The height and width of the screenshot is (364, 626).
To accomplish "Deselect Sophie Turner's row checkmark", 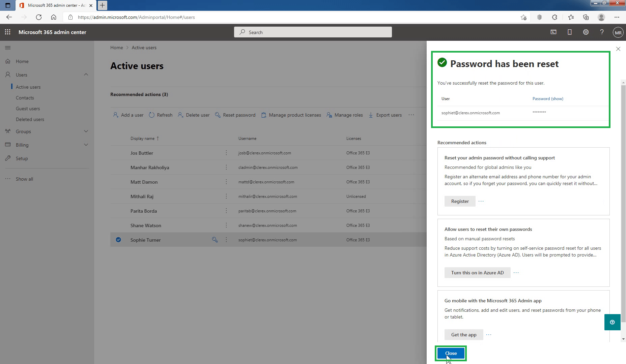I will point(118,240).
